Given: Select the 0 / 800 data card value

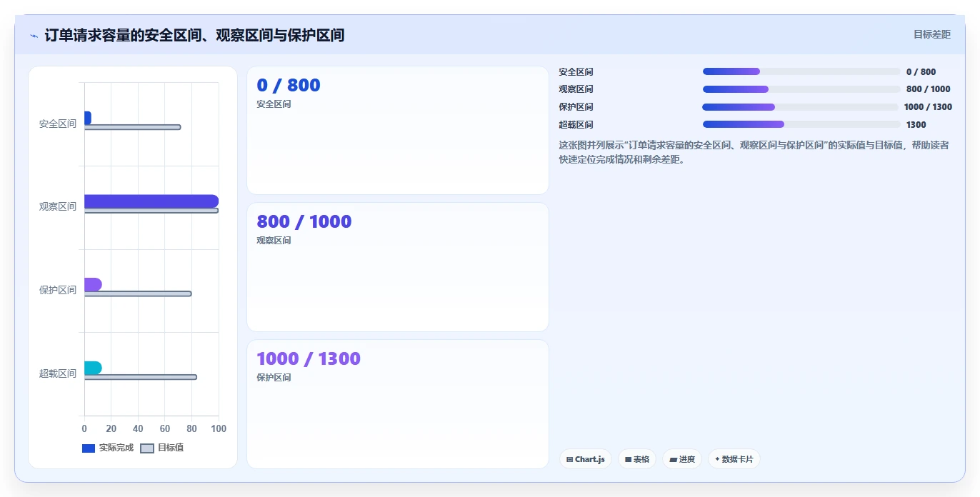Looking at the screenshot, I should pyautogui.click(x=289, y=85).
